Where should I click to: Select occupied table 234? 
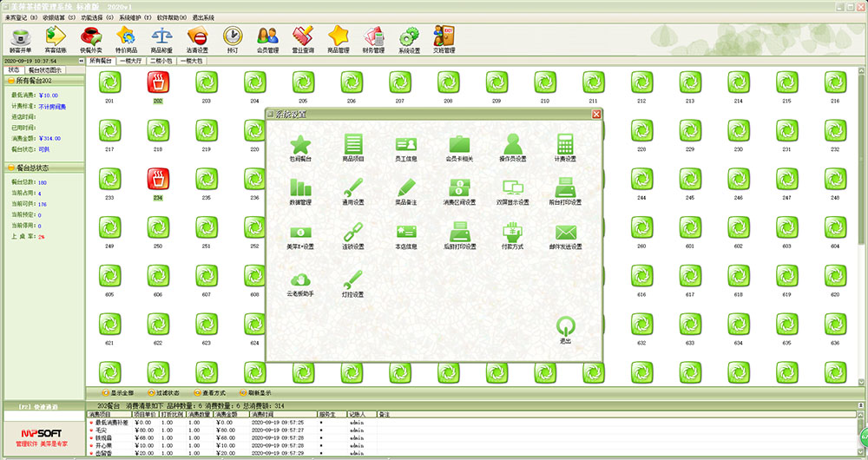(158, 181)
